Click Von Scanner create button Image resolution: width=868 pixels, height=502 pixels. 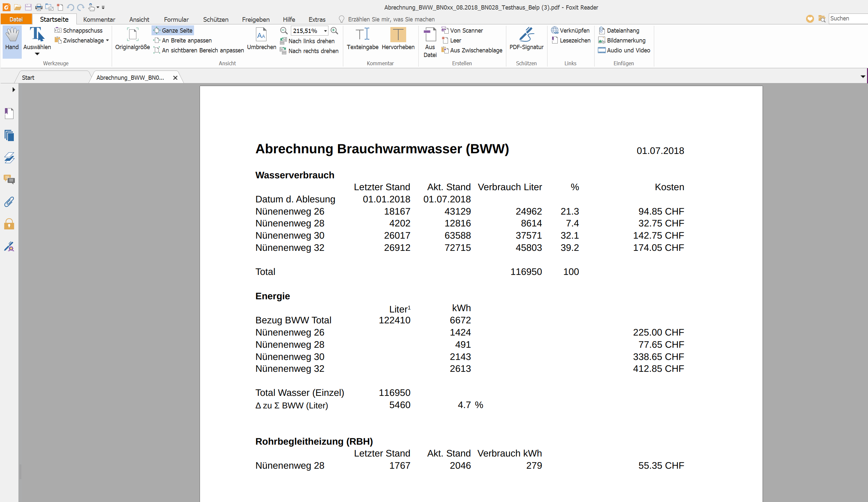click(x=462, y=30)
